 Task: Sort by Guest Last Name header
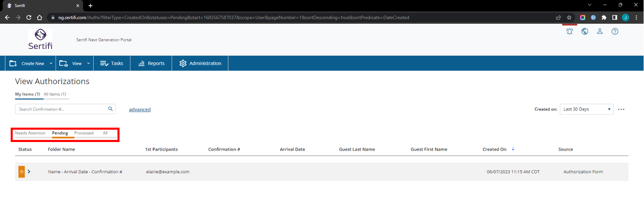point(357,149)
